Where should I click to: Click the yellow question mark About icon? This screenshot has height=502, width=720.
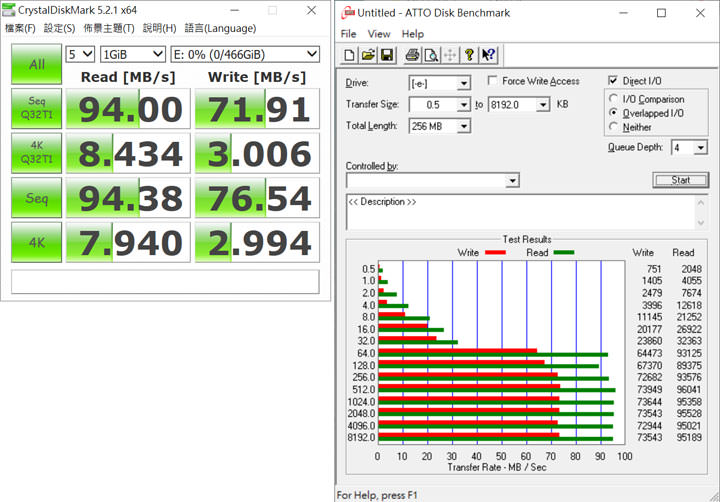coord(470,54)
